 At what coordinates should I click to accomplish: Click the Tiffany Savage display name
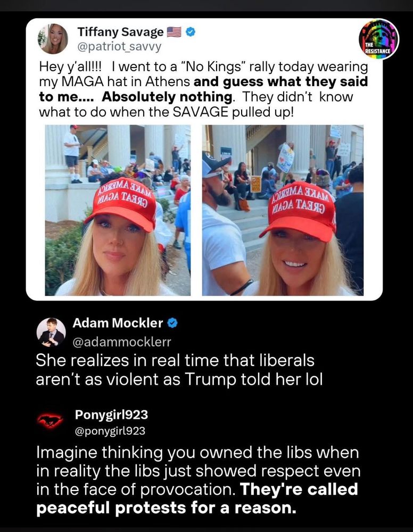click(x=120, y=32)
